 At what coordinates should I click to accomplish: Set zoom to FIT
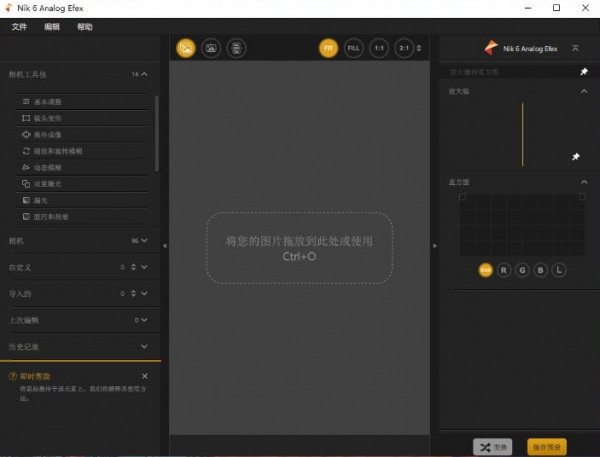[328, 48]
